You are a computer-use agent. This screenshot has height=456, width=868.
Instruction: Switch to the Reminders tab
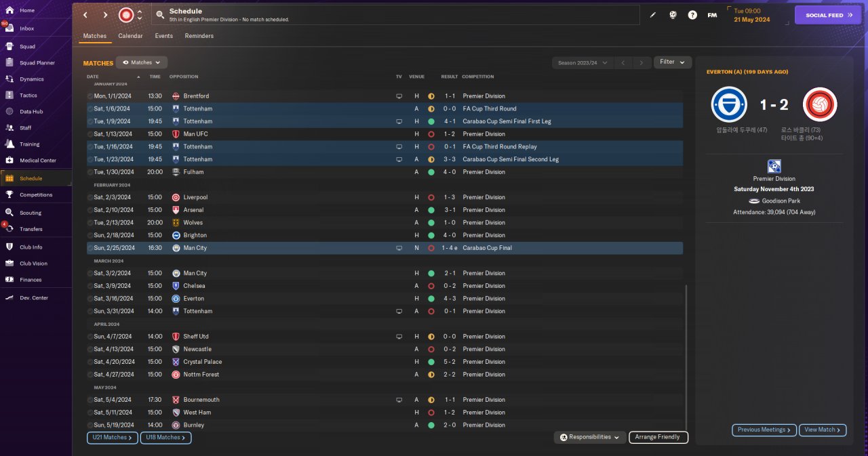pyautogui.click(x=199, y=36)
